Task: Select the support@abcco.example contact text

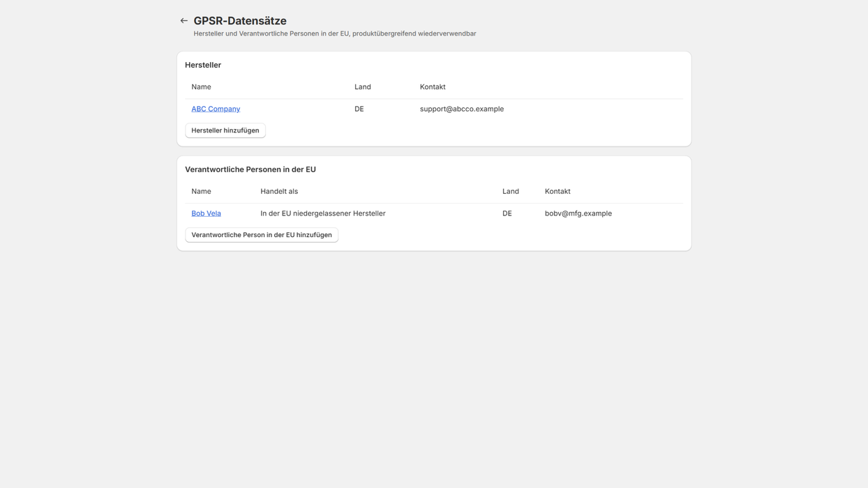Action: [462, 109]
